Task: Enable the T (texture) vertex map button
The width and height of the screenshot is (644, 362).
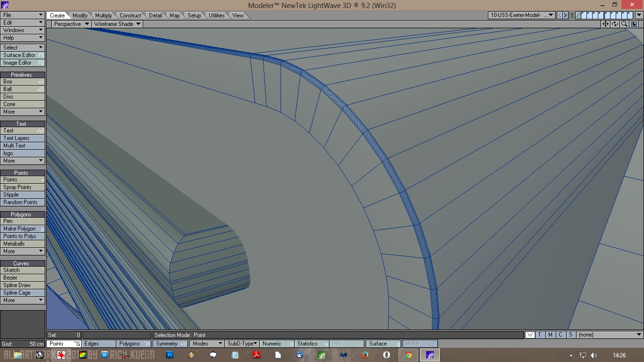Action: 540,335
